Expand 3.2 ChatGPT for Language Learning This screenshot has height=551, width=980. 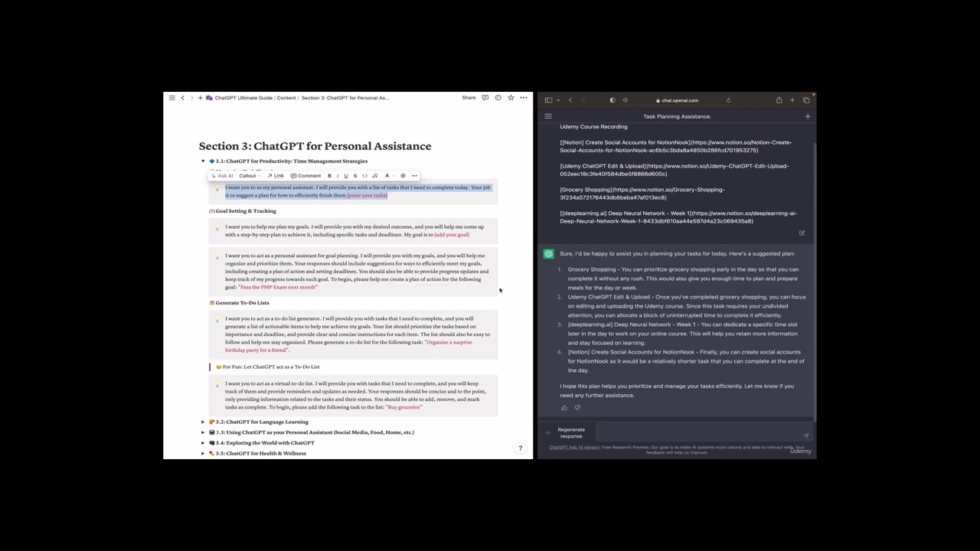coord(203,422)
